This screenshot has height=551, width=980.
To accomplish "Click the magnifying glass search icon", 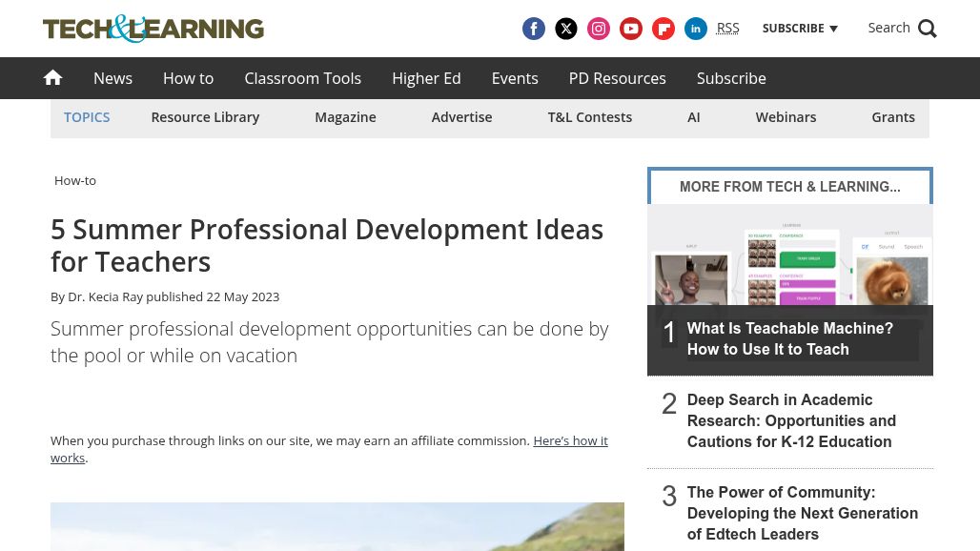I will (x=927, y=29).
